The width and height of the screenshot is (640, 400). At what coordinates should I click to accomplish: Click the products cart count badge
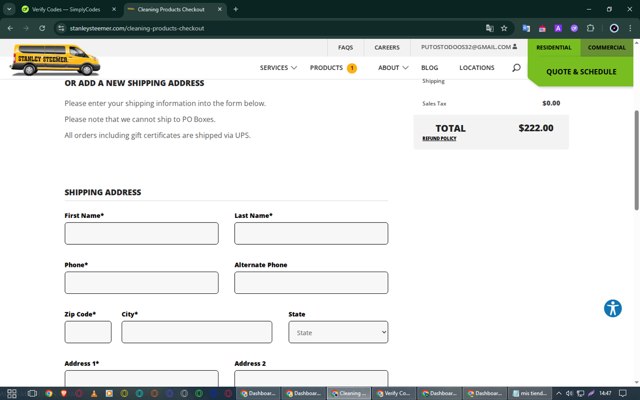pos(352,68)
